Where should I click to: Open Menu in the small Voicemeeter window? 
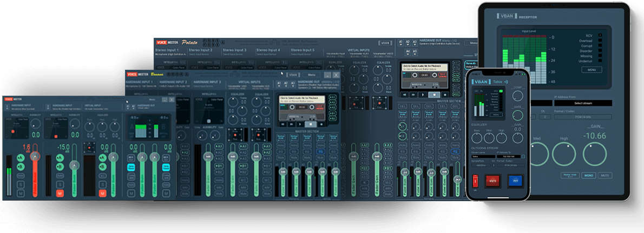[152, 99]
